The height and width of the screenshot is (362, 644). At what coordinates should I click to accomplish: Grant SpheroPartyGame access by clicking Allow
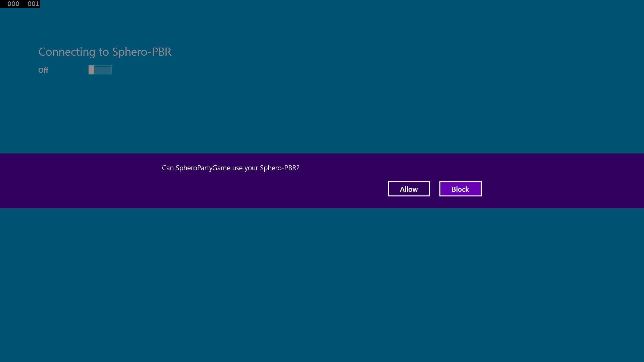click(409, 189)
